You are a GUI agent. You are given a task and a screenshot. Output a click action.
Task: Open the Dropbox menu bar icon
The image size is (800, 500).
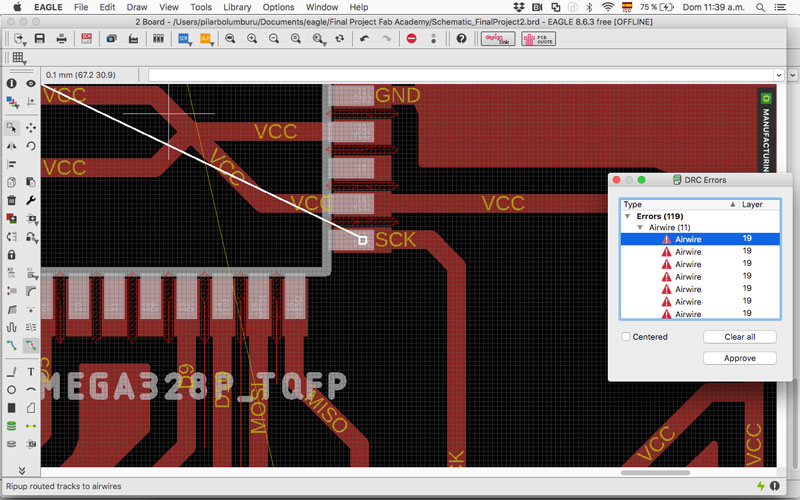click(x=519, y=7)
